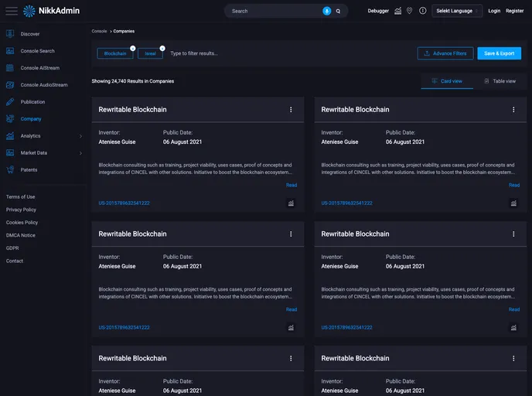Viewport: 532px width, 396px height.
Task: Click chart icon on first Rewritable Blockchain card
Action: coord(291,203)
